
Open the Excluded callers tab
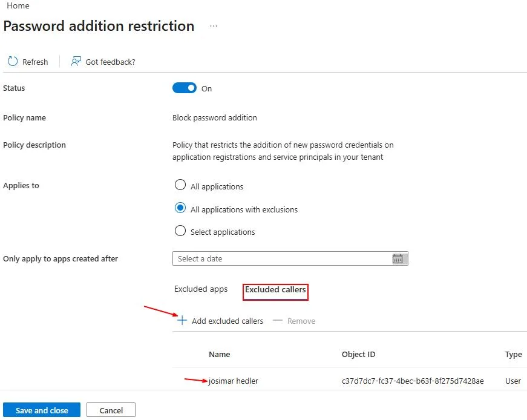275,290
